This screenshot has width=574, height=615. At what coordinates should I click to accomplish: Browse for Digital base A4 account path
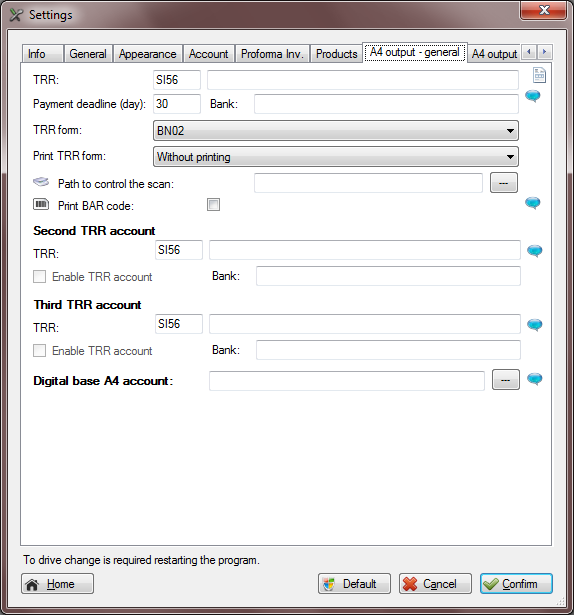(506, 380)
